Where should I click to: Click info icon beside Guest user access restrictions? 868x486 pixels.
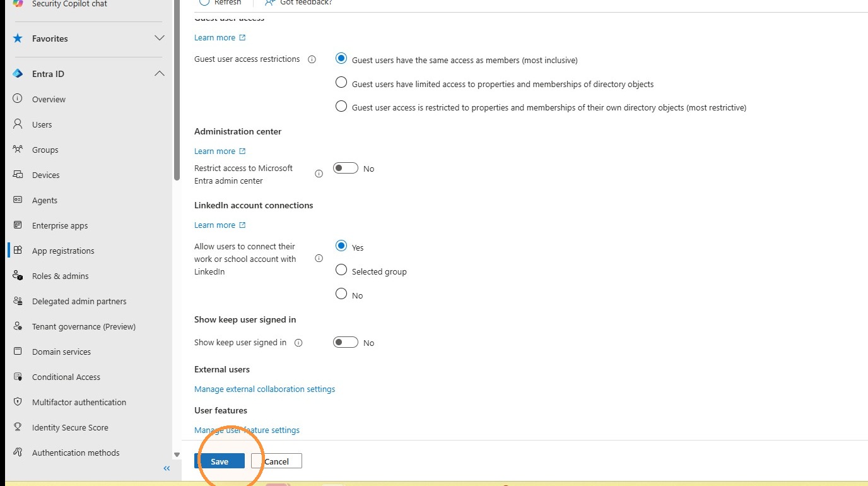[312, 59]
